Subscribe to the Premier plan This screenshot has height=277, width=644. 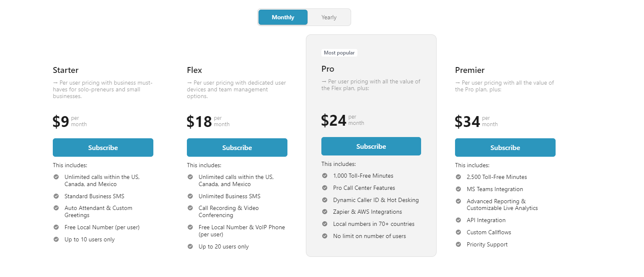[505, 148]
